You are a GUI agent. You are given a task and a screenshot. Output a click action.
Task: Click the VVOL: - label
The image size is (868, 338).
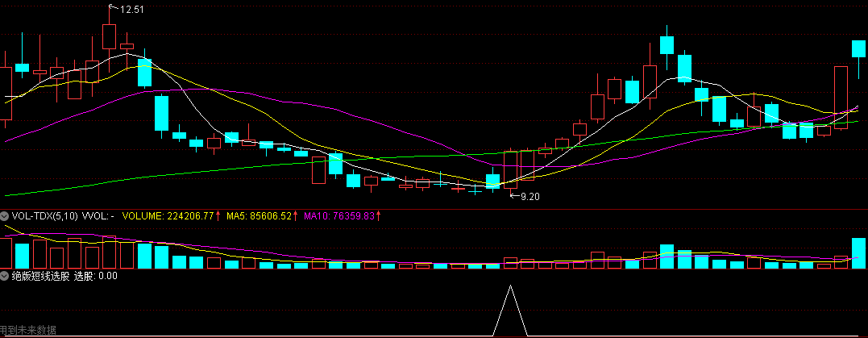tap(98, 215)
